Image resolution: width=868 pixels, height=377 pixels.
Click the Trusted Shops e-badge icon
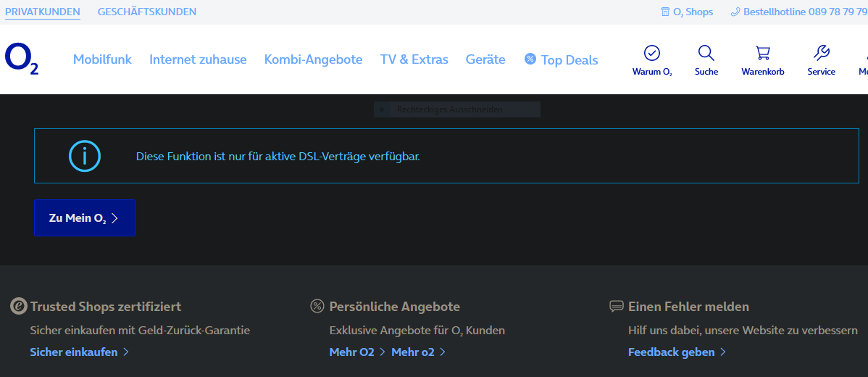[19, 305]
